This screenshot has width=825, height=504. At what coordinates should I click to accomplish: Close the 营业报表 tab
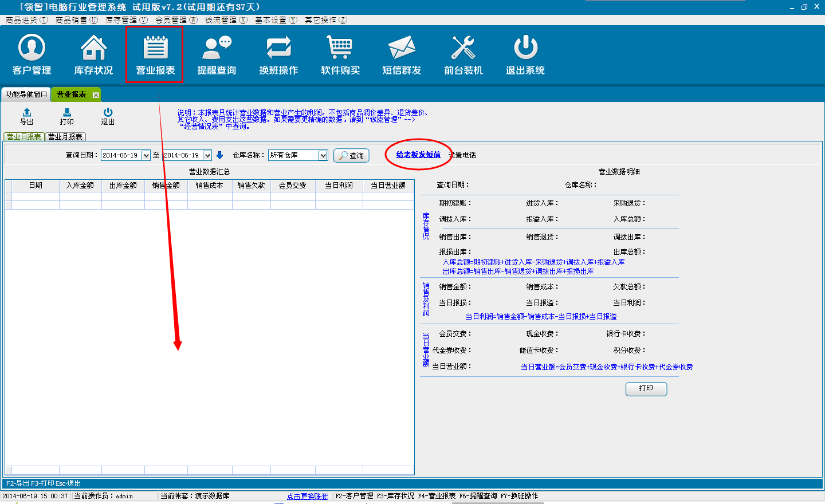point(96,95)
